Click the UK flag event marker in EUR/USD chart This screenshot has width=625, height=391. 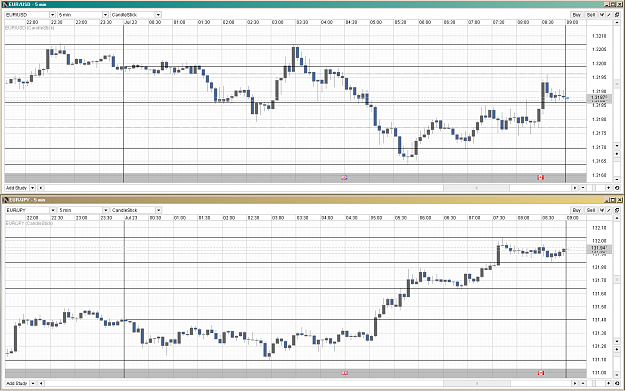pos(344,177)
